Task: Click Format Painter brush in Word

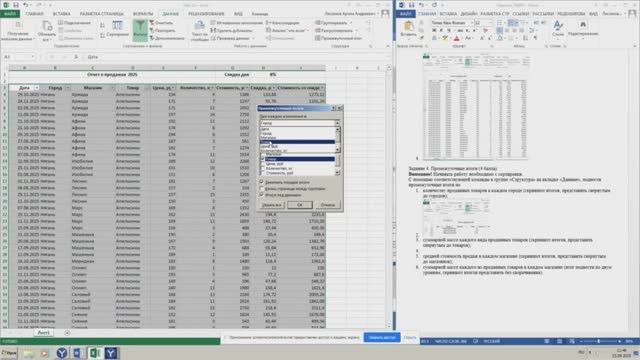Action: [x=422, y=38]
